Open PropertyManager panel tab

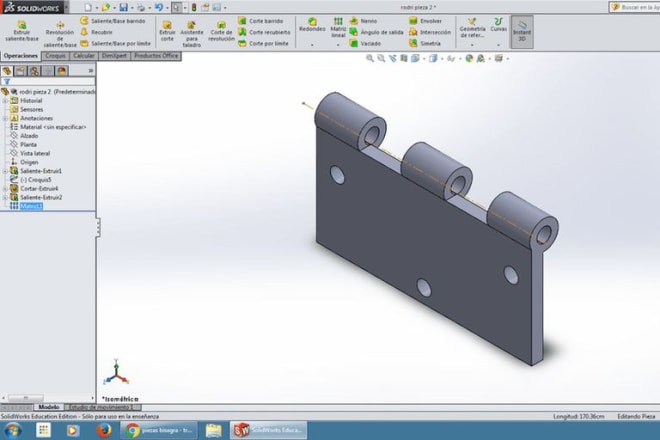(x=21, y=71)
